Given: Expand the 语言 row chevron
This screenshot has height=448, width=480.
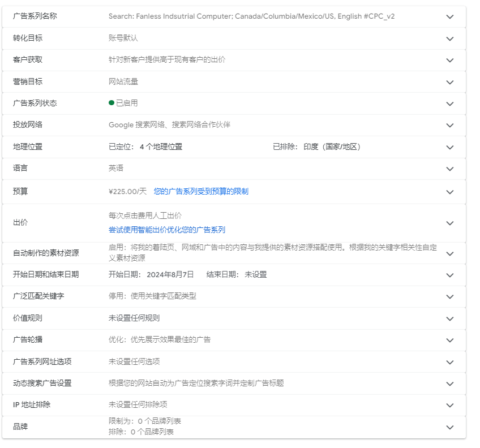Looking at the screenshot, I should pyautogui.click(x=450, y=169).
